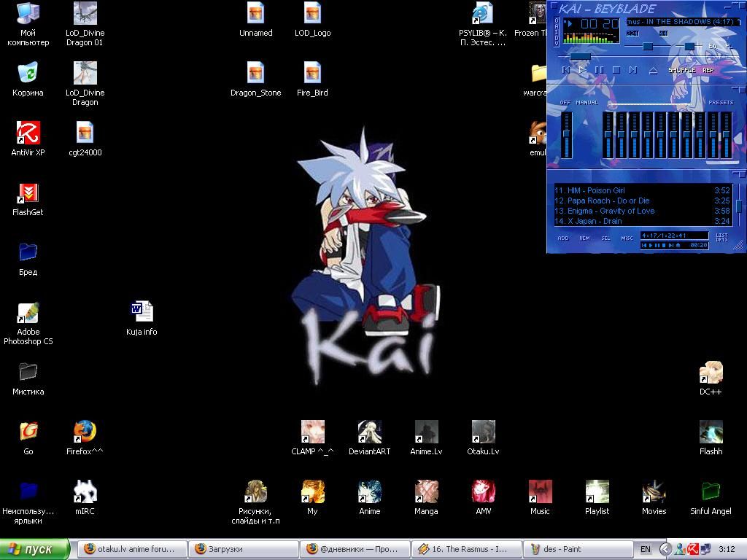Pause playback in main Winamp window
Image resolution: width=747 pixels, height=560 pixels.
[x=600, y=70]
